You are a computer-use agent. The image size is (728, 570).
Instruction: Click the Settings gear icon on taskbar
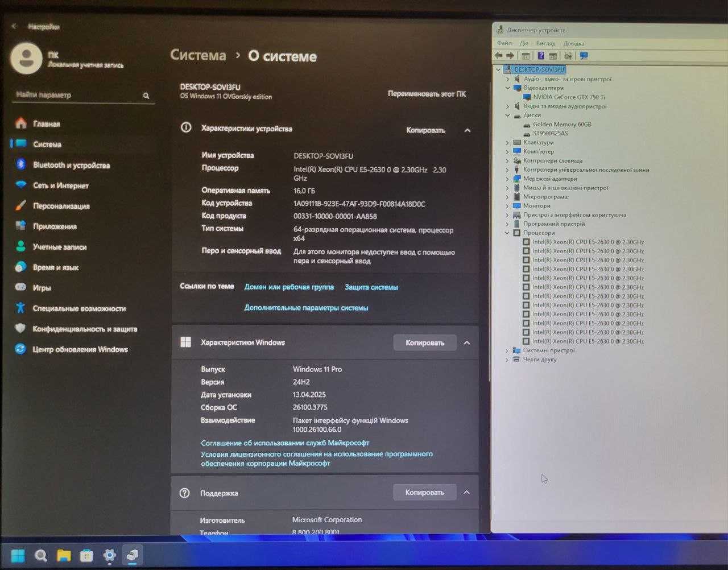click(x=109, y=555)
